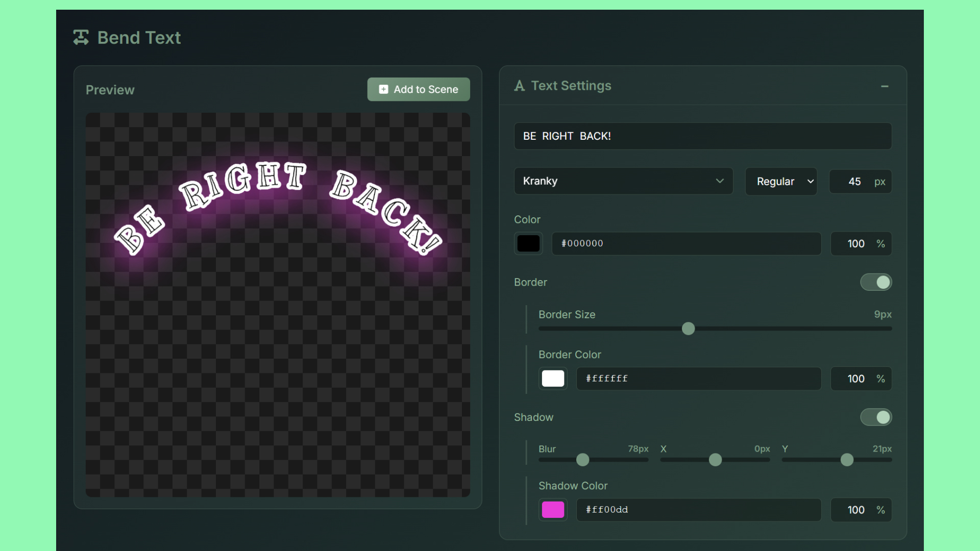Click the shadow Blur slider handle
This screenshot has width=980, height=551.
582,460
